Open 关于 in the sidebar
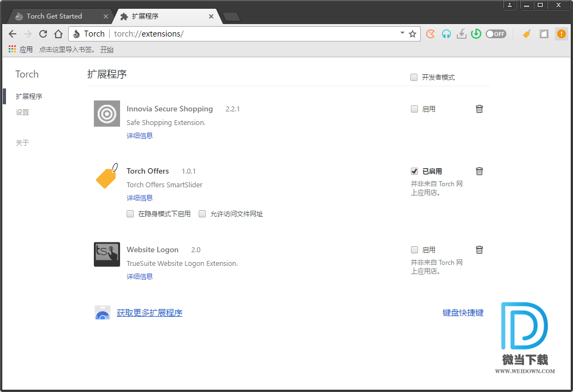The image size is (573, 392). click(22, 142)
